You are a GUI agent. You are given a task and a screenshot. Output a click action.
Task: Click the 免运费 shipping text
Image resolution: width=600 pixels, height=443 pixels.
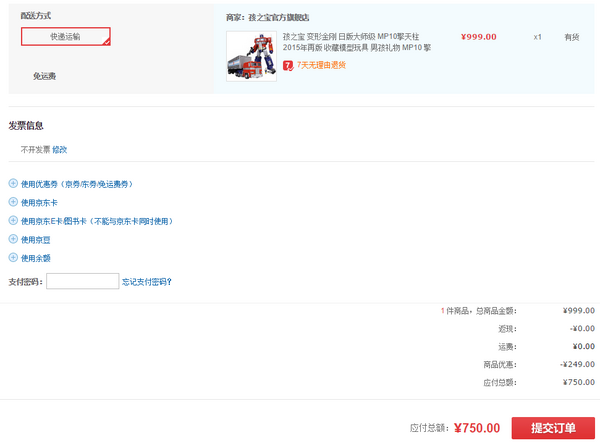tap(44, 76)
